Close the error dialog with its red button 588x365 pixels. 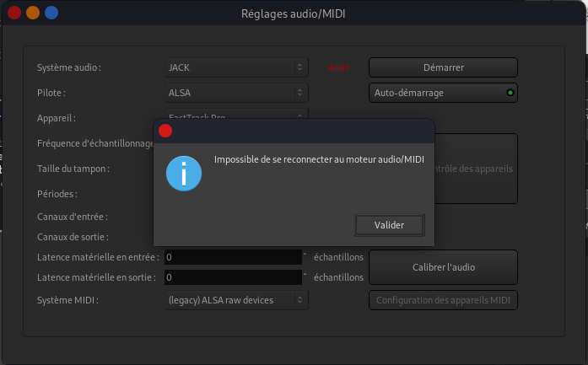point(165,130)
